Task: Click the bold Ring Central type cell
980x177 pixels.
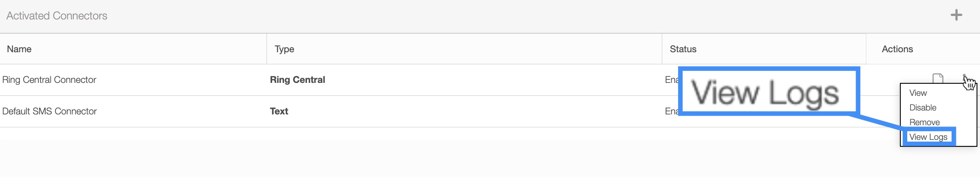Action: (298, 80)
